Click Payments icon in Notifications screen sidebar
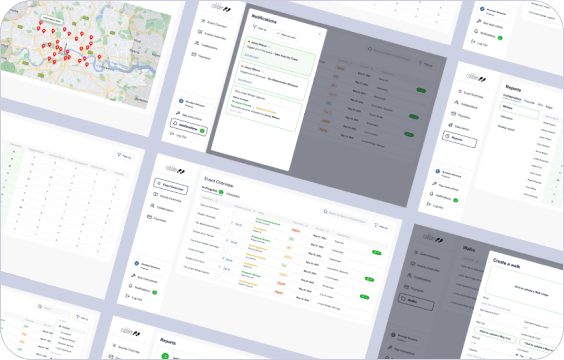Image resolution: width=564 pixels, height=360 pixels. 194,55
